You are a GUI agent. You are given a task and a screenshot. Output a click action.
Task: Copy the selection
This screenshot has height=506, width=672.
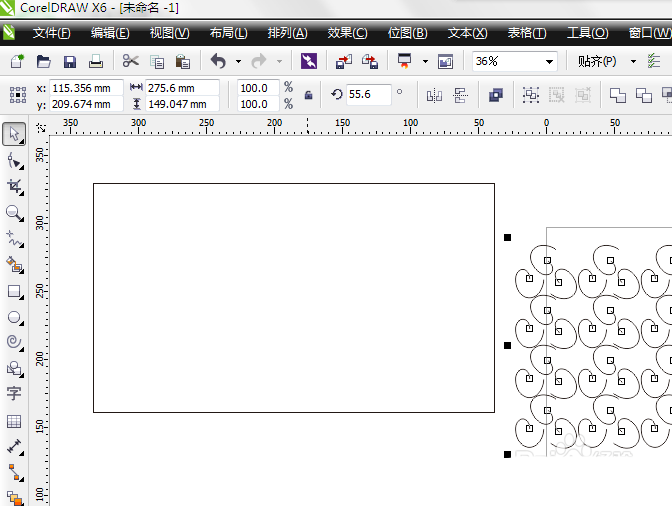(157, 62)
